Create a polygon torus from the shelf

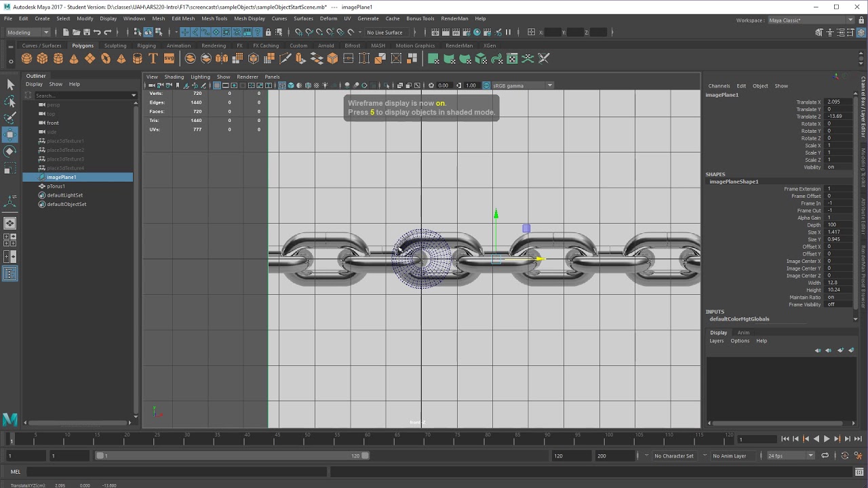[106, 59]
